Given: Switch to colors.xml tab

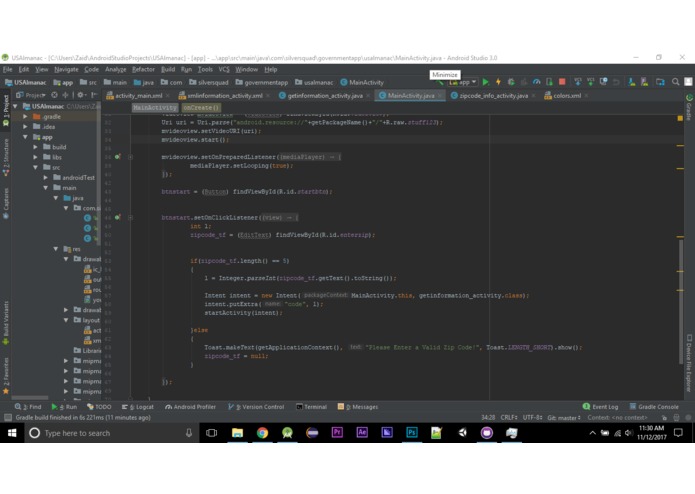Looking at the screenshot, I should point(567,96).
